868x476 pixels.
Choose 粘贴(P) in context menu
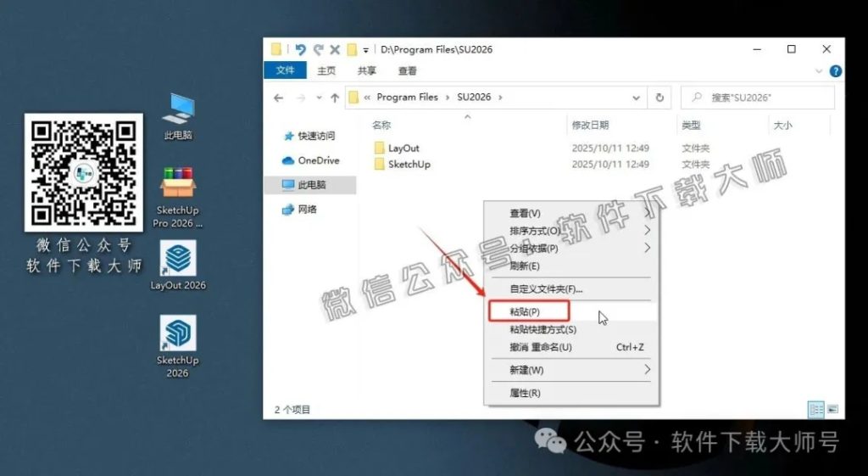tap(571, 311)
